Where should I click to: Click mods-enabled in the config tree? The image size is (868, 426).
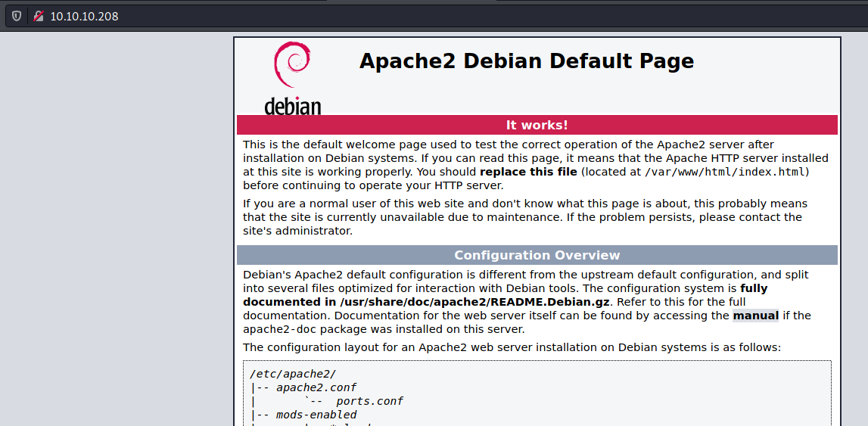(x=316, y=415)
